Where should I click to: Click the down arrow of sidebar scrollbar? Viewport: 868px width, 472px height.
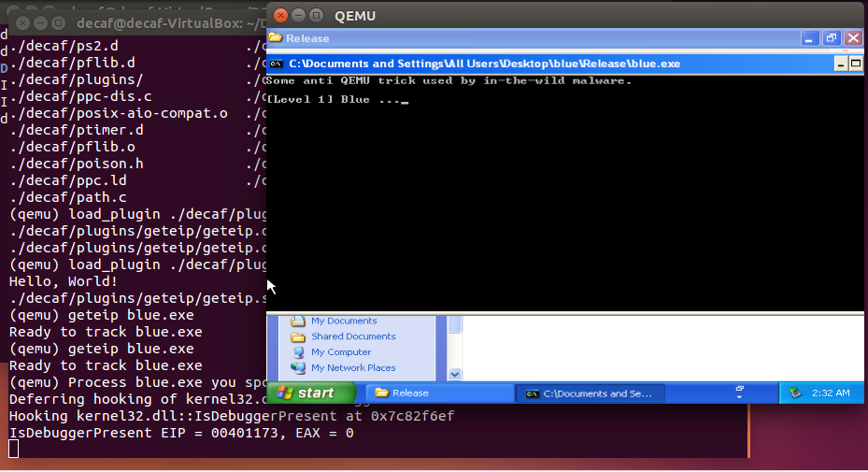click(454, 374)
